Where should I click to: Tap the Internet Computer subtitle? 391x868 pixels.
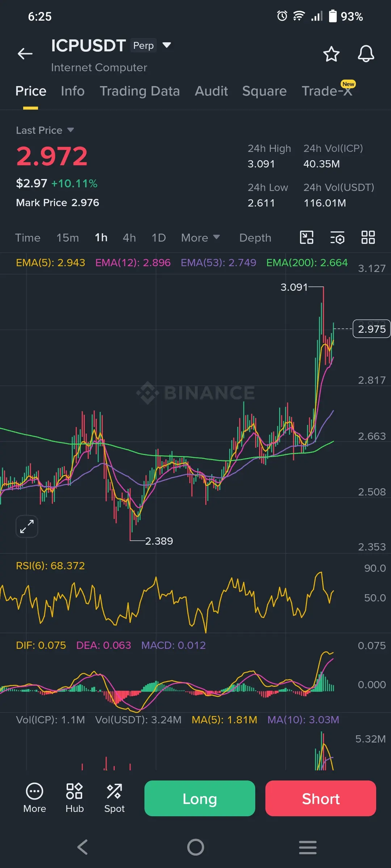[x=99, y=68]
